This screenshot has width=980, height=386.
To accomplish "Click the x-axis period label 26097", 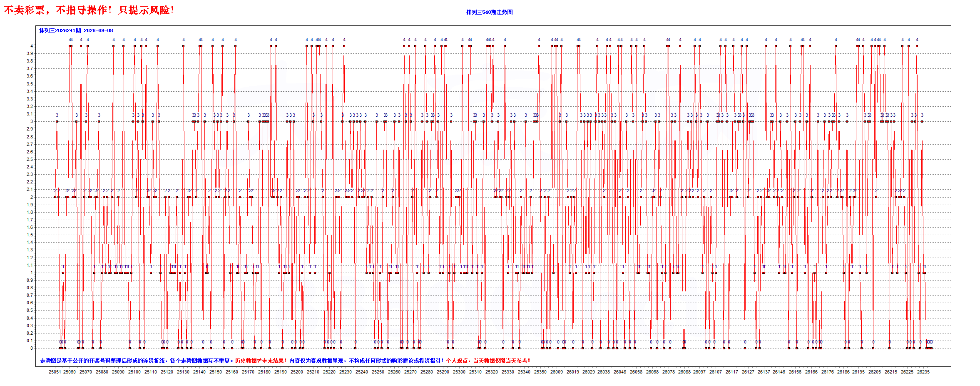I will tap(699, 372).
